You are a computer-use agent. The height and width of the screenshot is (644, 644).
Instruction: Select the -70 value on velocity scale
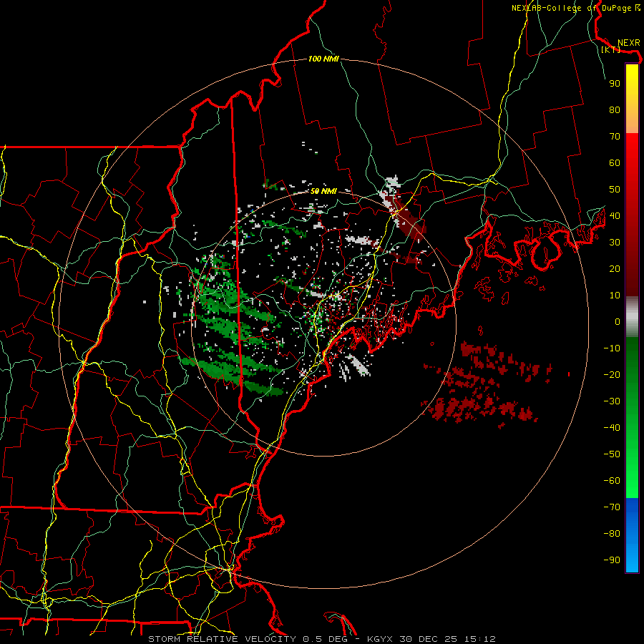pos(612,507)
